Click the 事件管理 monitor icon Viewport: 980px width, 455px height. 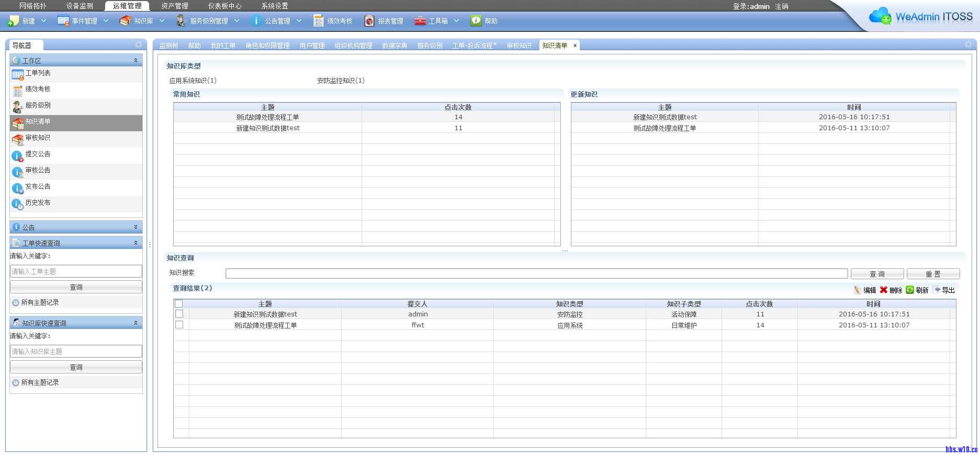pyautogui.click(x=63, y=21)
